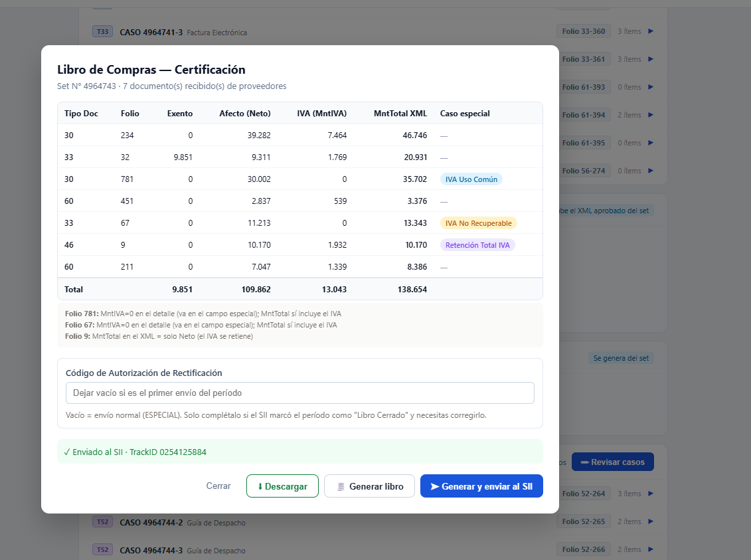Click the total MntTotal value 138.654
Screen dimensions: 751x560
click(x=412, y=290)
